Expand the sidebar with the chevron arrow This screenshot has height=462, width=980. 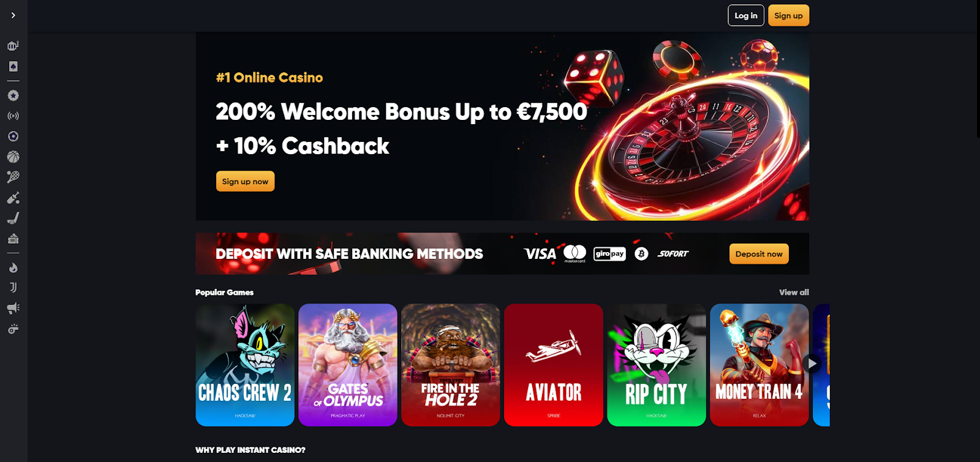point(13,15)
